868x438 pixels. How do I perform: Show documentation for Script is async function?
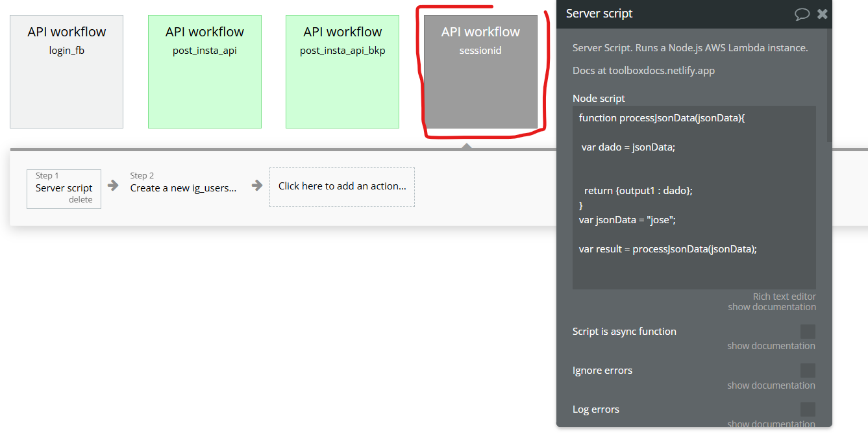click(x=771, y=346)
